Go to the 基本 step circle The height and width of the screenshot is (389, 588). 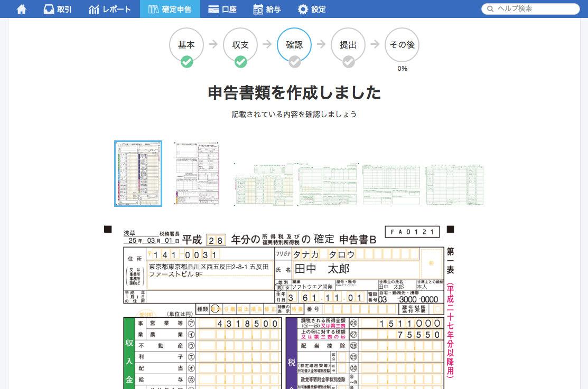click(186, 44)
